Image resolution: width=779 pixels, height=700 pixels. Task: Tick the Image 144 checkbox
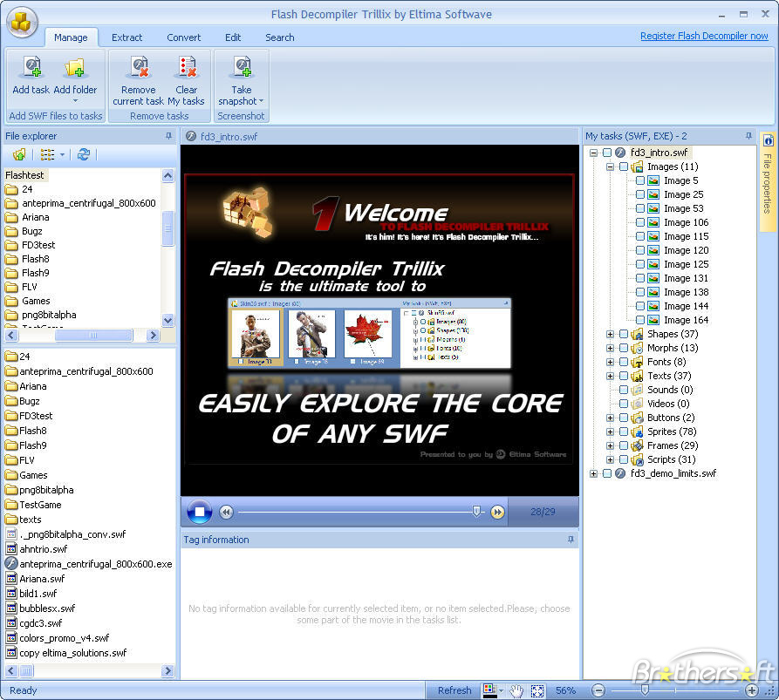[640, 306]
